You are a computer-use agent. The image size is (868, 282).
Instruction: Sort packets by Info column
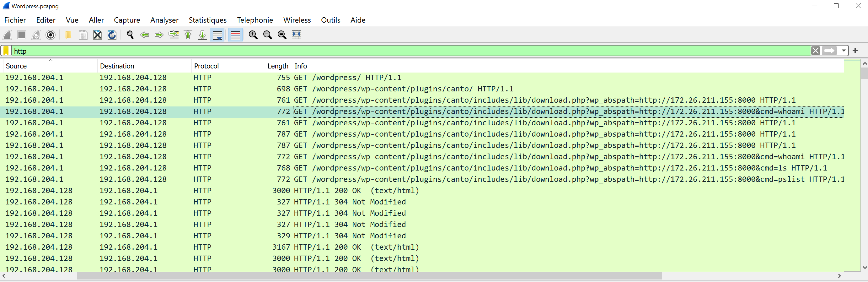(567, 66)
